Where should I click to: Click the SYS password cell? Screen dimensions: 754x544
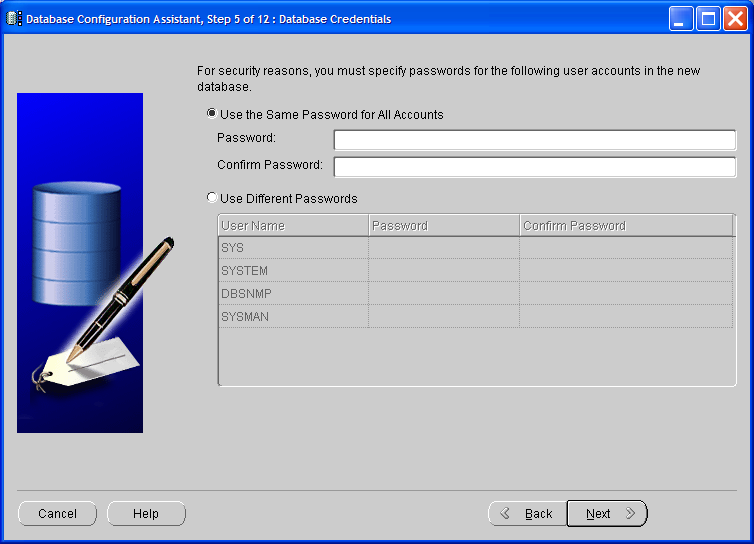444,248
